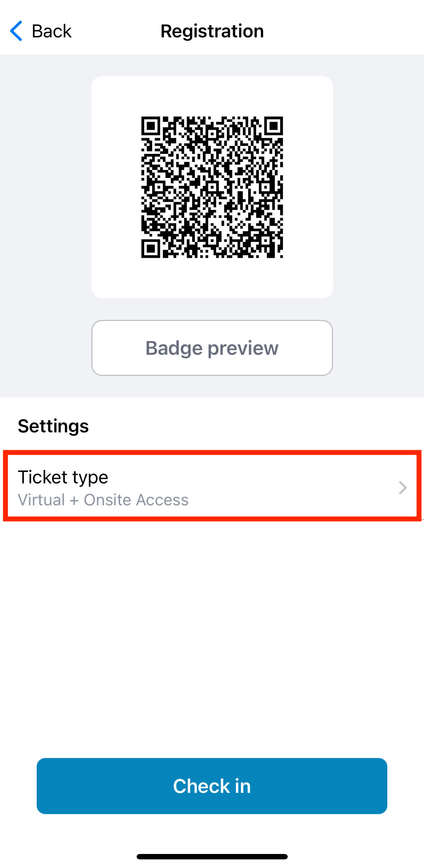This screenshot has height=868, width=424.
Task: Tap the iOS home indicator bar
Action: 212,856
